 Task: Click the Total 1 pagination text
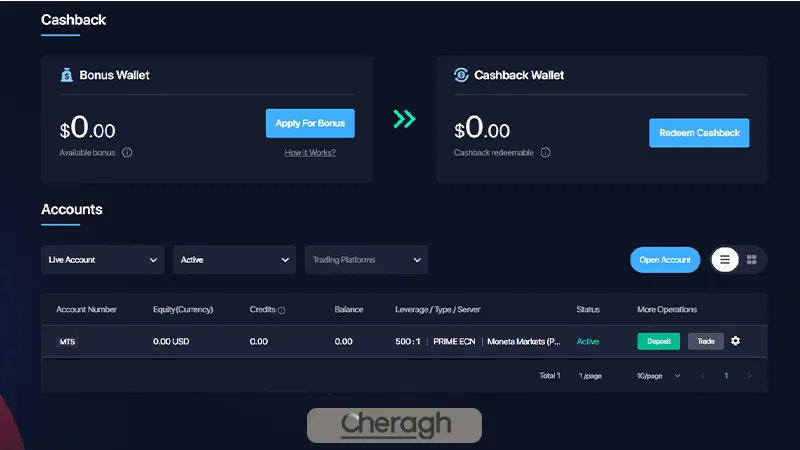click(x=549, y=376)
